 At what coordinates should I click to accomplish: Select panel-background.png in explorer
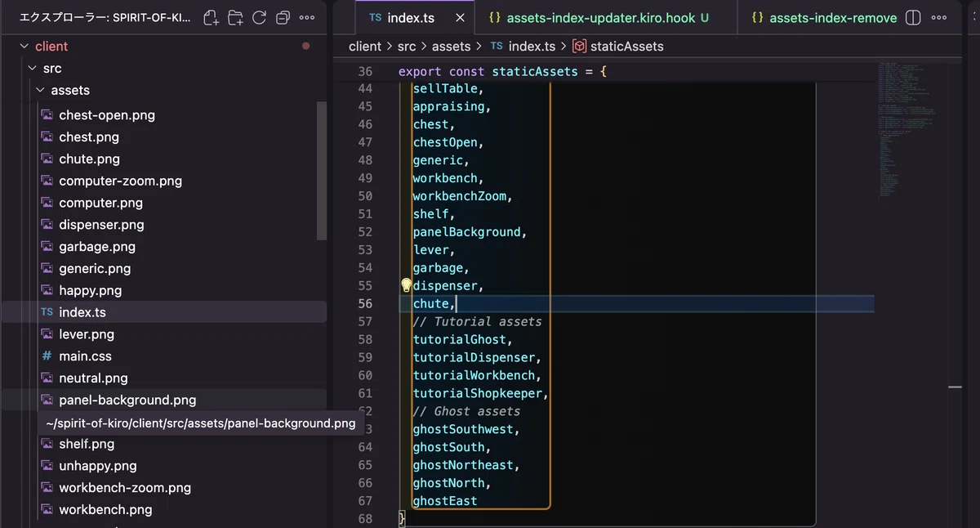click(127, 400)
